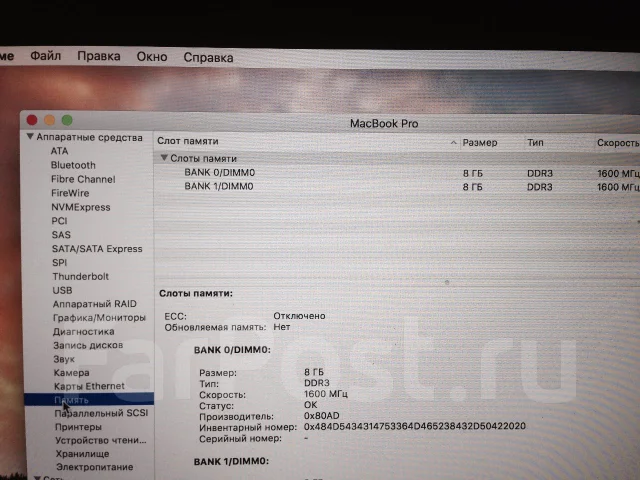This screenshot has height=480, width=640.
Task: Select the highlighted Память item
Action: [x=89, y=400]
